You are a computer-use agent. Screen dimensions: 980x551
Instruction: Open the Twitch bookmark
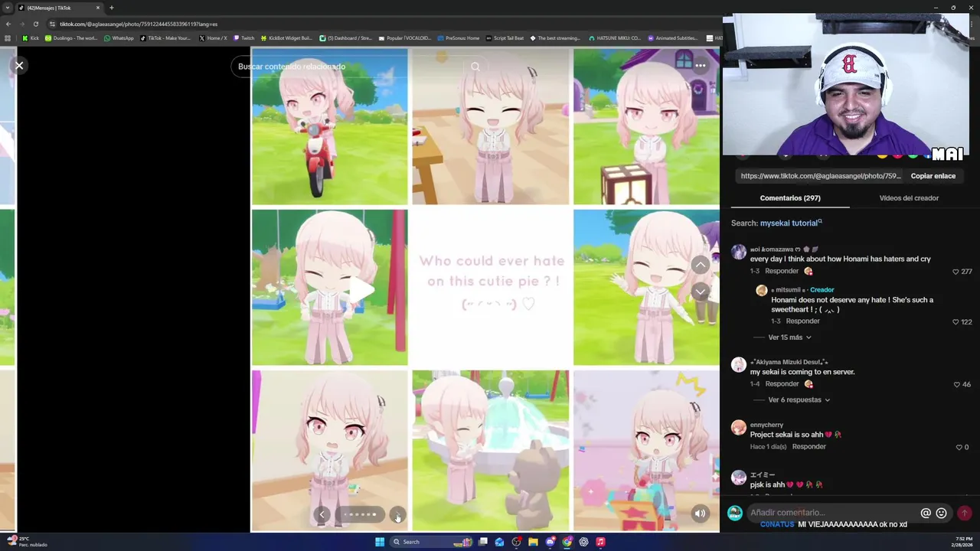pyautogui.click(x=244, y=37)
